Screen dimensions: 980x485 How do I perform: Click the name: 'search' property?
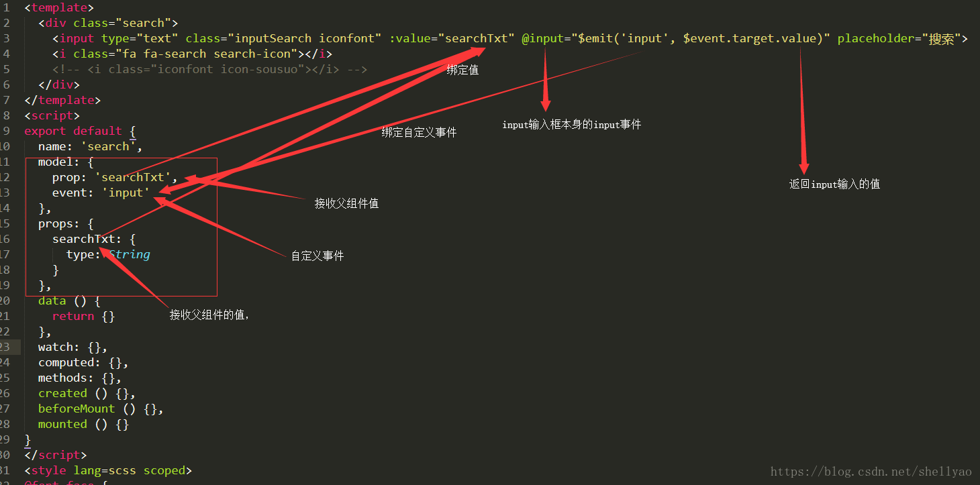[90, 146]
